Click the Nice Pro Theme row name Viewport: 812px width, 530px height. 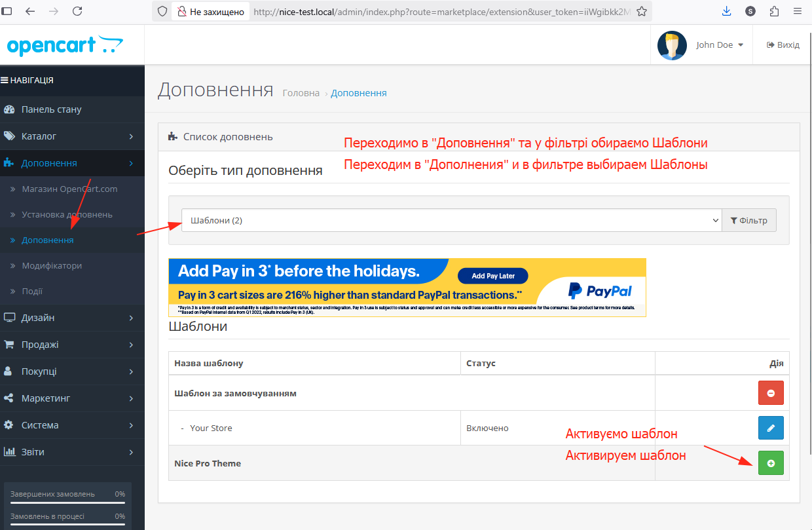208,463
